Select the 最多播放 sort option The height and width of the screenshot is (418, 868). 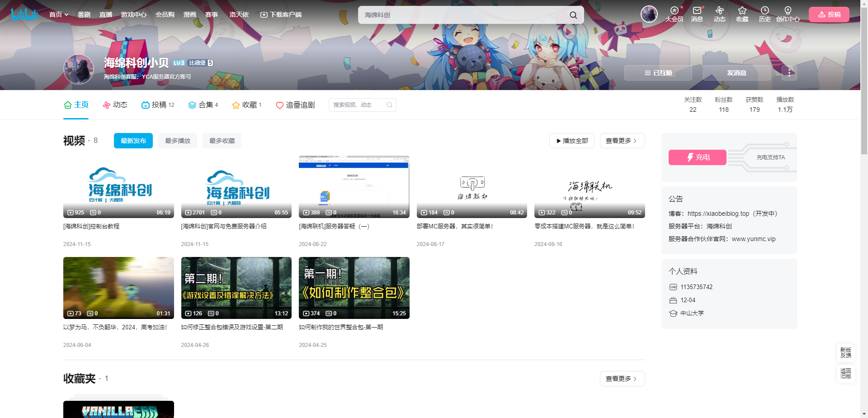(178, 141)
